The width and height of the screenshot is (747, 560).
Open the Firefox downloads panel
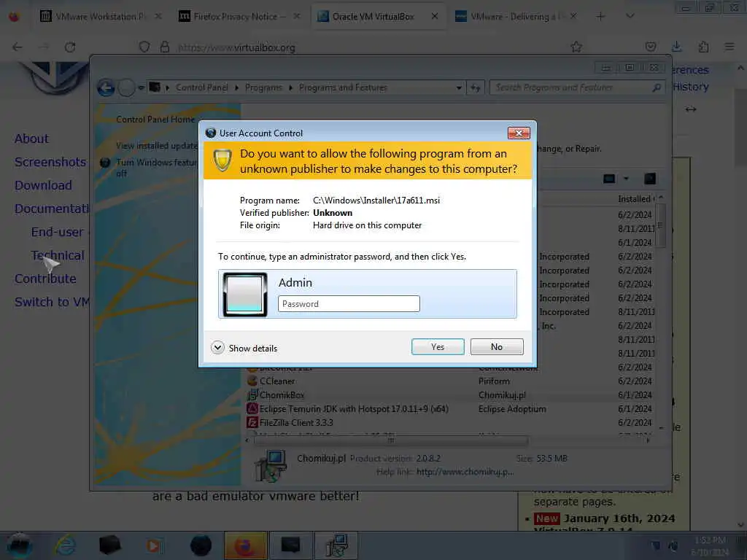point(676,47)
